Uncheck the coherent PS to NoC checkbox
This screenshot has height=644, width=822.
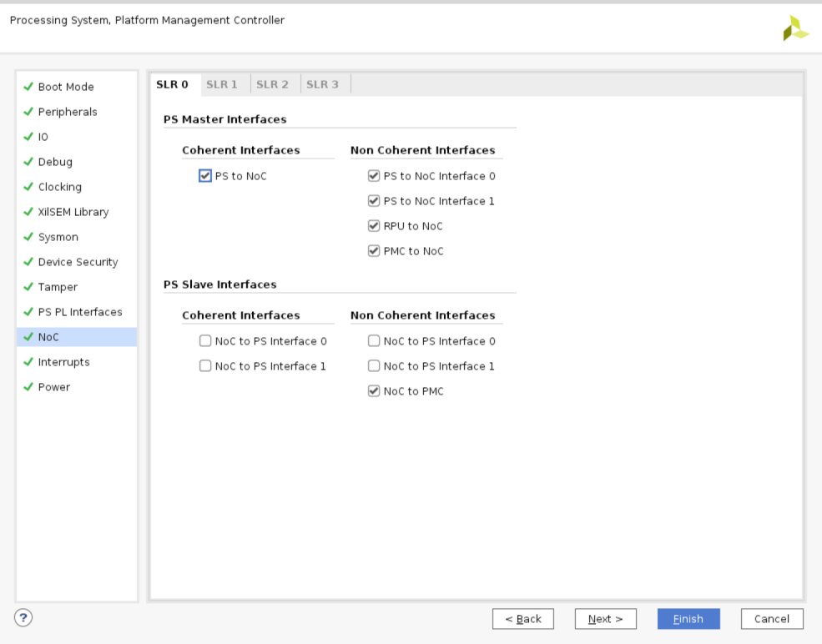[x=205, y=176]
